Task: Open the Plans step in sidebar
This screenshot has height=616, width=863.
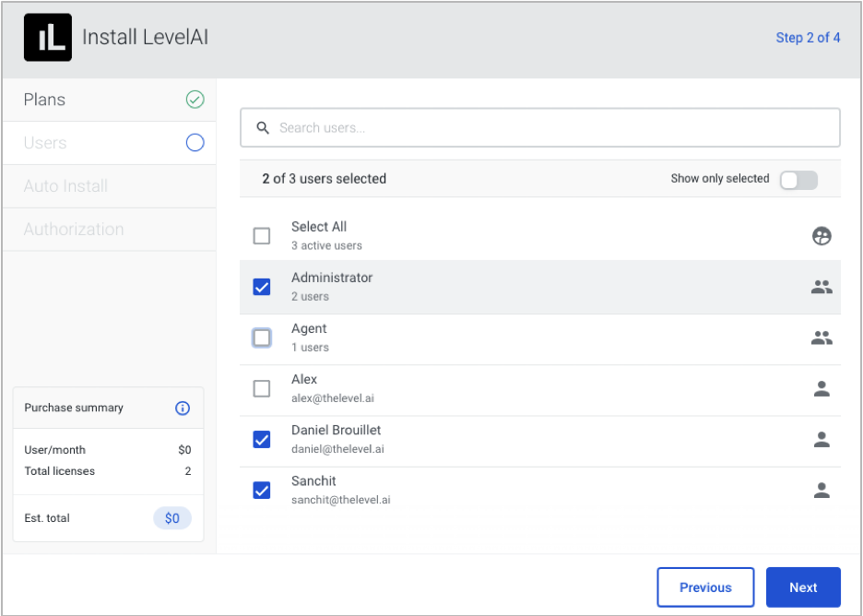Action: coord(109,100)
